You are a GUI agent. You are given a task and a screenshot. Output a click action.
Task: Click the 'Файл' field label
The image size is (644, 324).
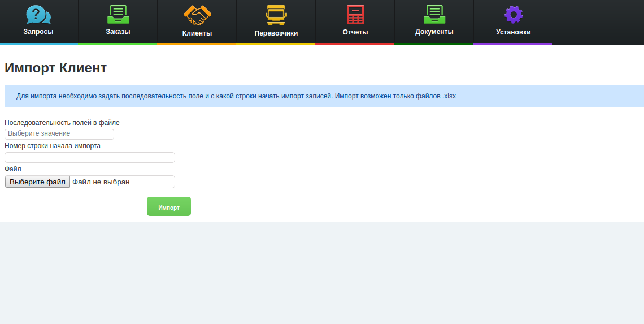13,169
